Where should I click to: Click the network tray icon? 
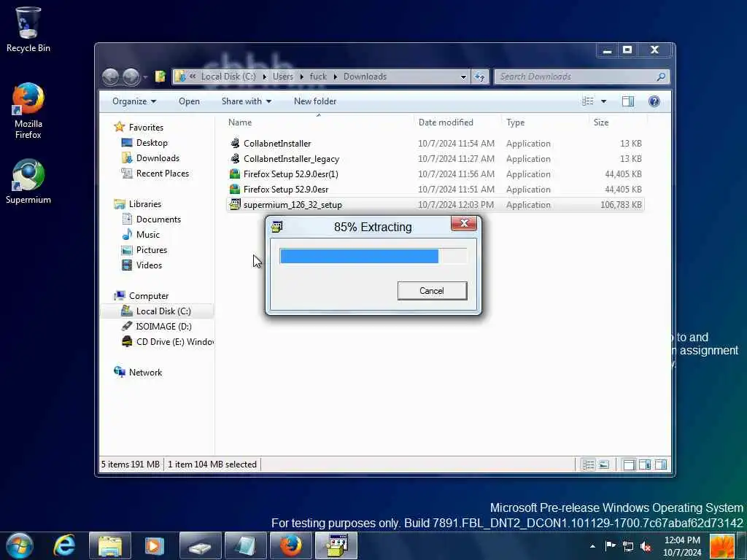628,546
